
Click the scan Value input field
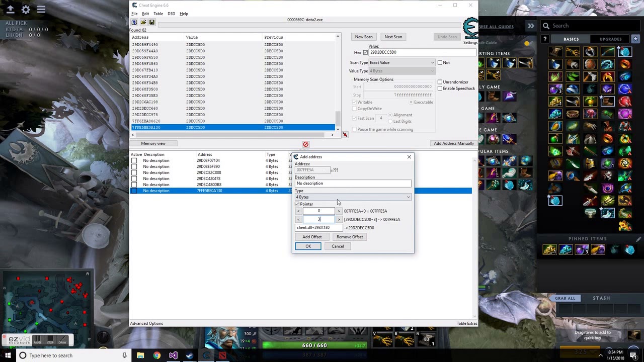pos(423,52)
